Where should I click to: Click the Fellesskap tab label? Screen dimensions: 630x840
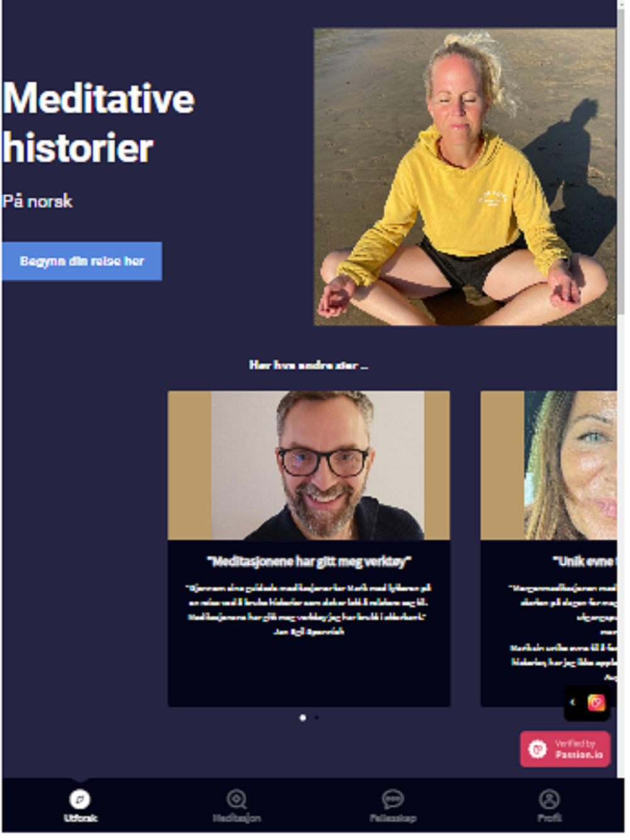[x=392, y=818]
